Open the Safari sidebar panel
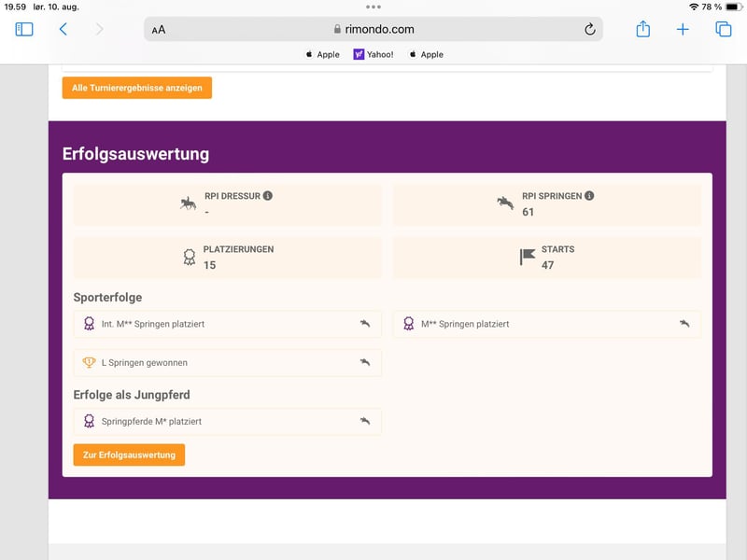The width and height of the screenshot is (747, 560). 24,29
